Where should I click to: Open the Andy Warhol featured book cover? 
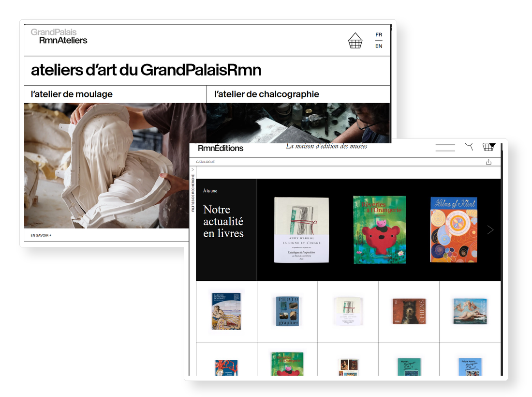tap(301, 230)
